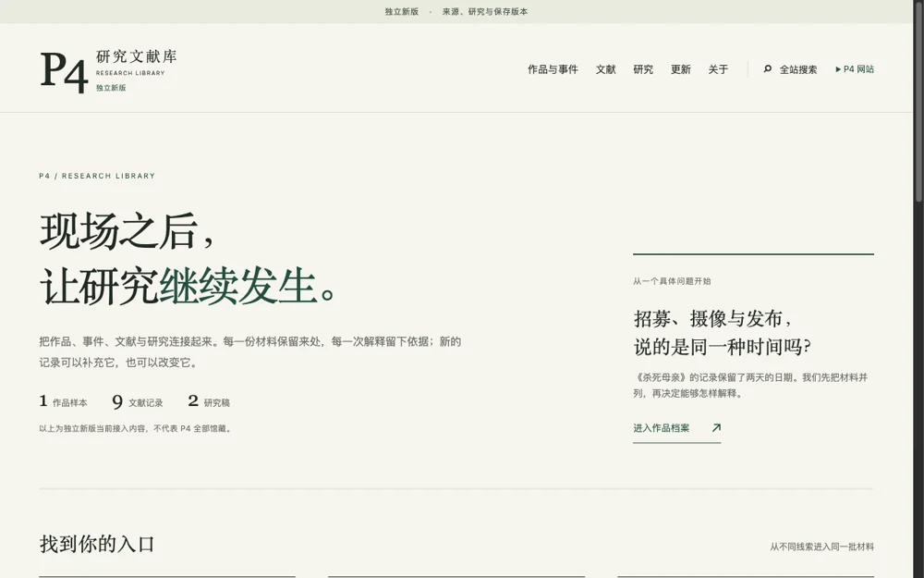Click the P4 / RESEARCH LIBRARY breadcrumb

pyautogui.click(x=97, y=176)
